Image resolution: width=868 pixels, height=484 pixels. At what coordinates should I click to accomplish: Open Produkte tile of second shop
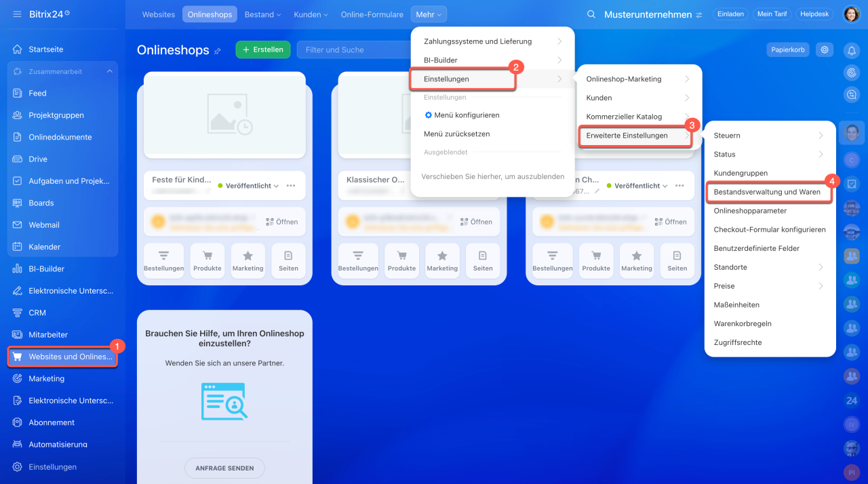pyautogui.click(x=402, y=261)
